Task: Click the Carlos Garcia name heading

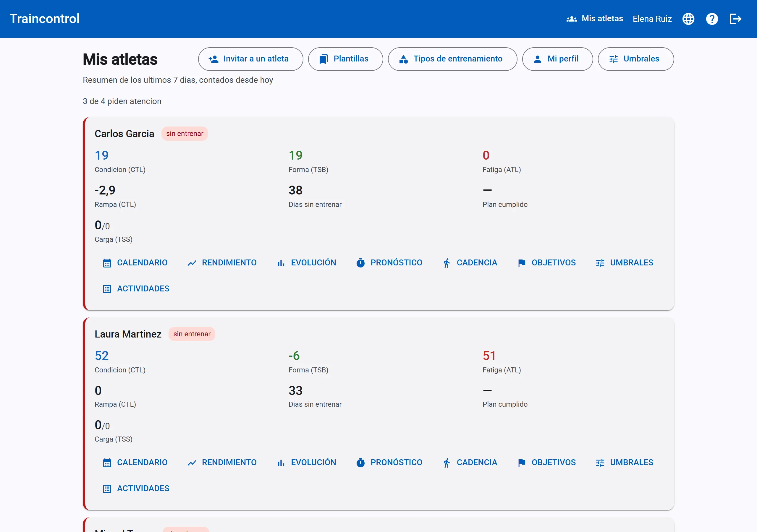Action: [x=124, y=134]
